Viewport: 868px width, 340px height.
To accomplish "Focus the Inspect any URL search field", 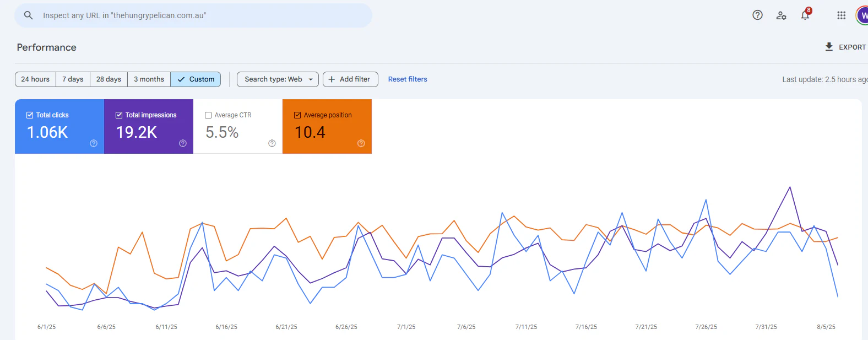I will tap(193, 15).
